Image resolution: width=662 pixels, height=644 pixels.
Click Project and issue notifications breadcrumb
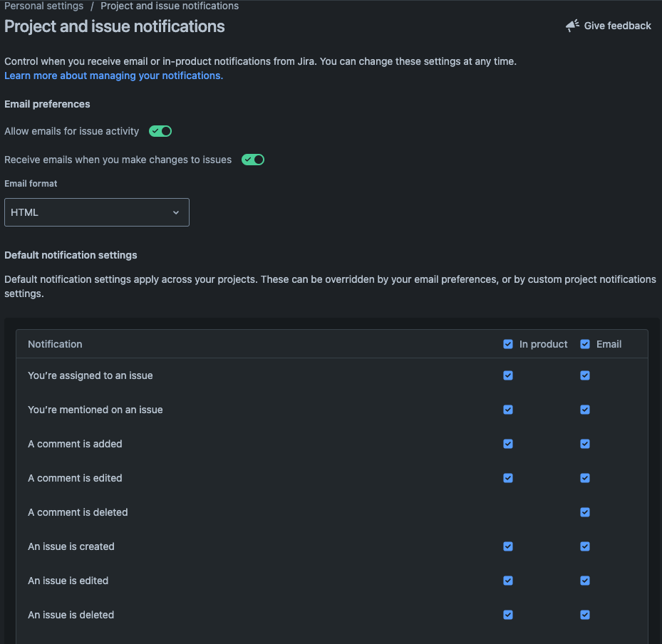click(170, 6)
